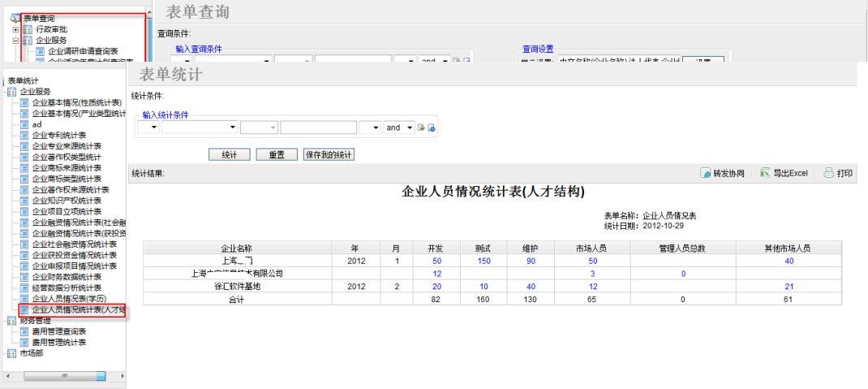
Task: Open the first small dropdown in statistics conditions
Action: tap(148, 128)
